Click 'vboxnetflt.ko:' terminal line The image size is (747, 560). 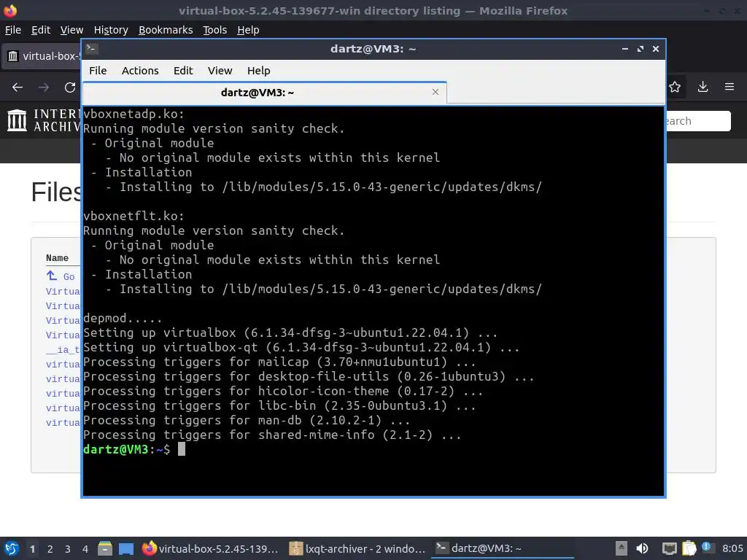point(133,216)
